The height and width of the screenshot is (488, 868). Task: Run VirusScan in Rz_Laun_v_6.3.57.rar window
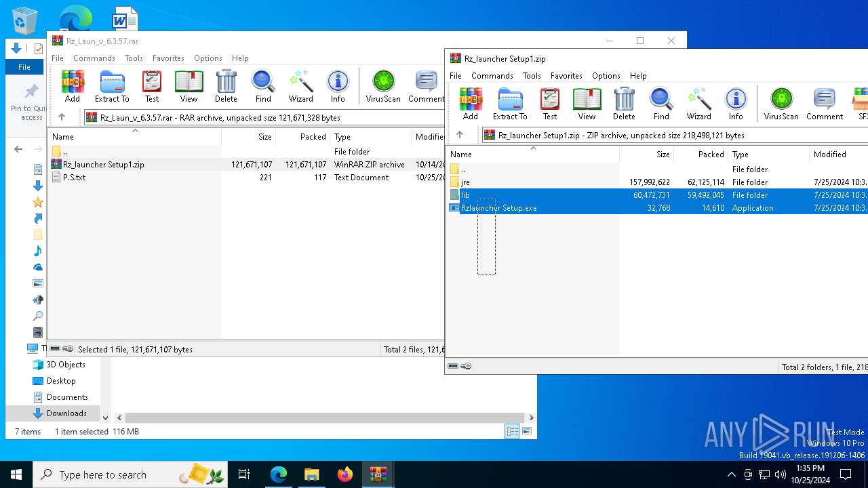click(x=383, y=86)
